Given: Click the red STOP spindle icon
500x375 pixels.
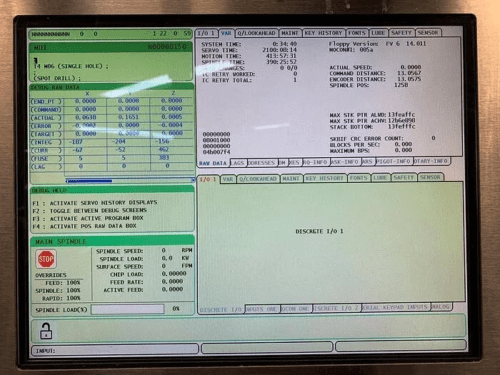Looking at the screenshot, I should [x=46, y=259].
